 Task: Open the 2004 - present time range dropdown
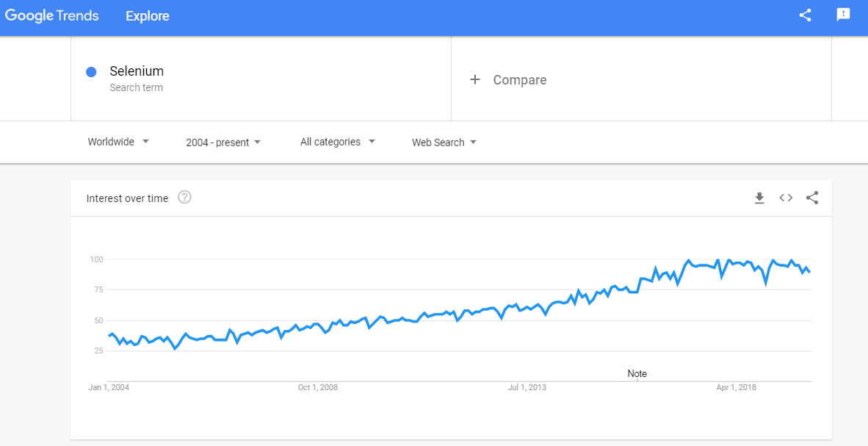pyautogui.click(x=223, y=142)
